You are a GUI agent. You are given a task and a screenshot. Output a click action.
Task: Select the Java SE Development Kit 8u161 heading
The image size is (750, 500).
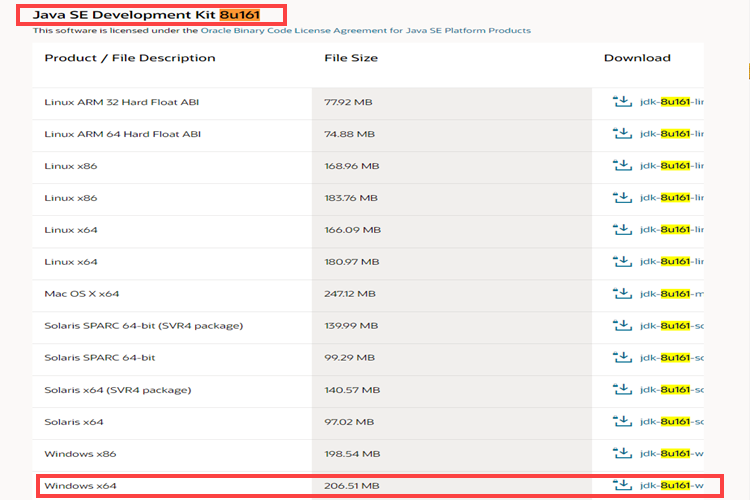click(x=146, y=15)
